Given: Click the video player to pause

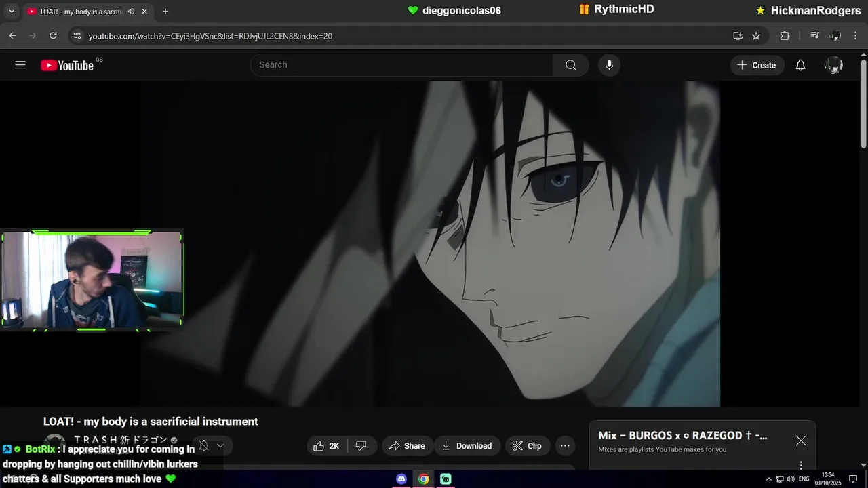Looking at the screenshot, I should point(430,243).
